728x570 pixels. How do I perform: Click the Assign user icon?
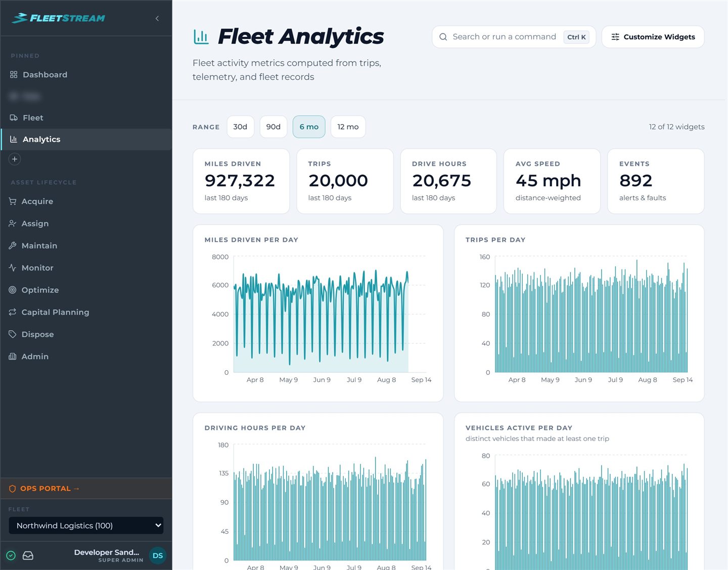13,224
